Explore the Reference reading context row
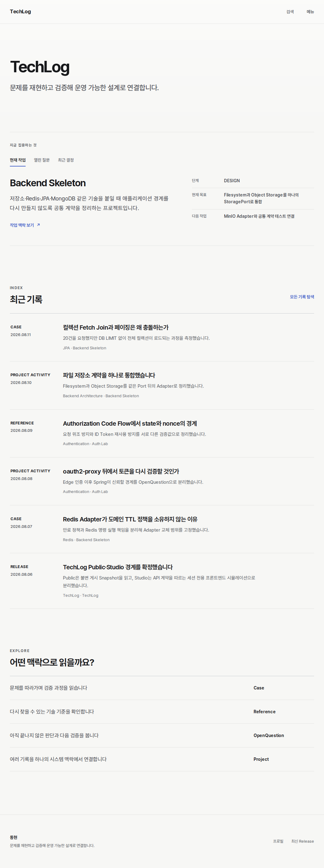The image size is (324, 868). 162,712
